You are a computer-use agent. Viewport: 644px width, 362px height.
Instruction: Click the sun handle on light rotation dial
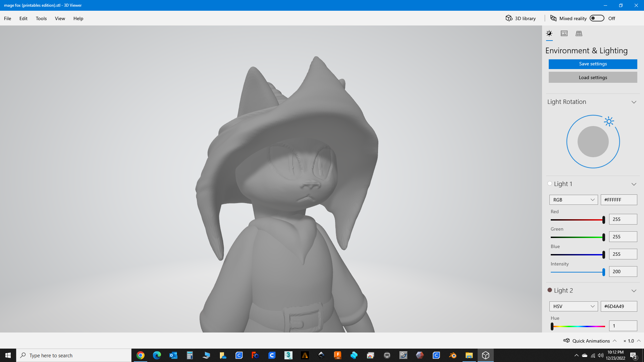coord(609,121)
